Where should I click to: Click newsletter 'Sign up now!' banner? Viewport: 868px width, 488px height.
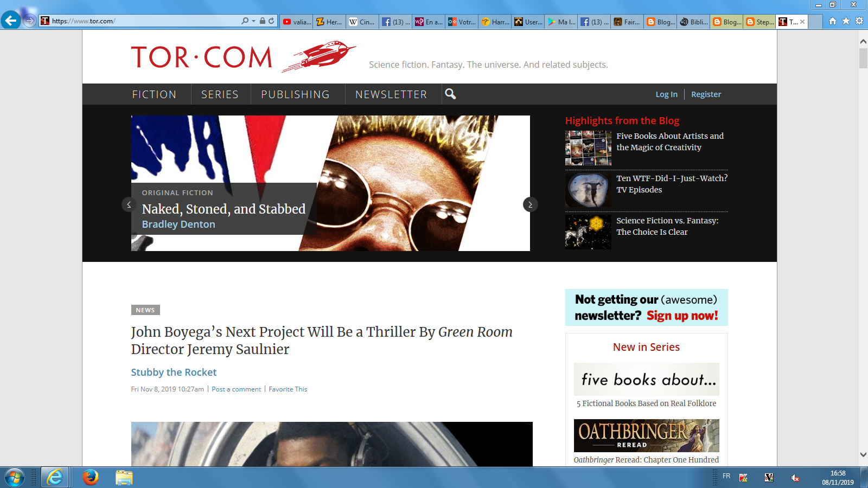(646, 307)
